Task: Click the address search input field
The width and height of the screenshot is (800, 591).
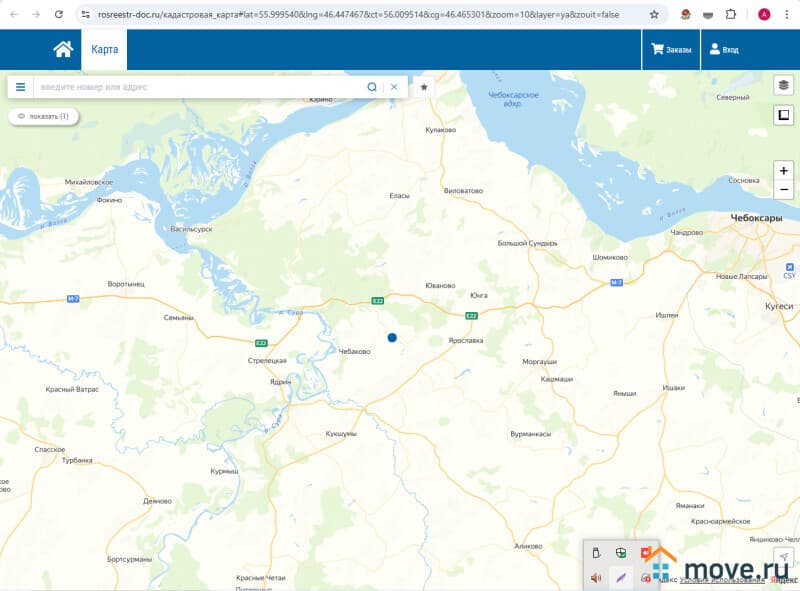Action: coord(200,87)
